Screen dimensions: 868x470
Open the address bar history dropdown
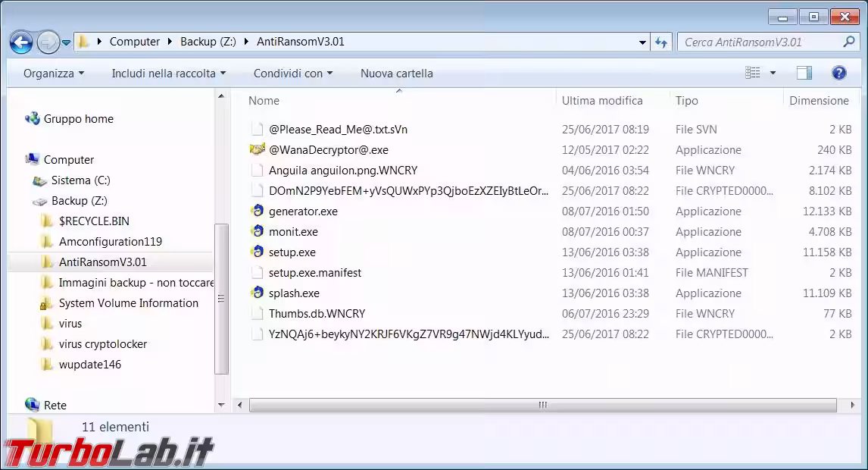(x=642, y=42)
